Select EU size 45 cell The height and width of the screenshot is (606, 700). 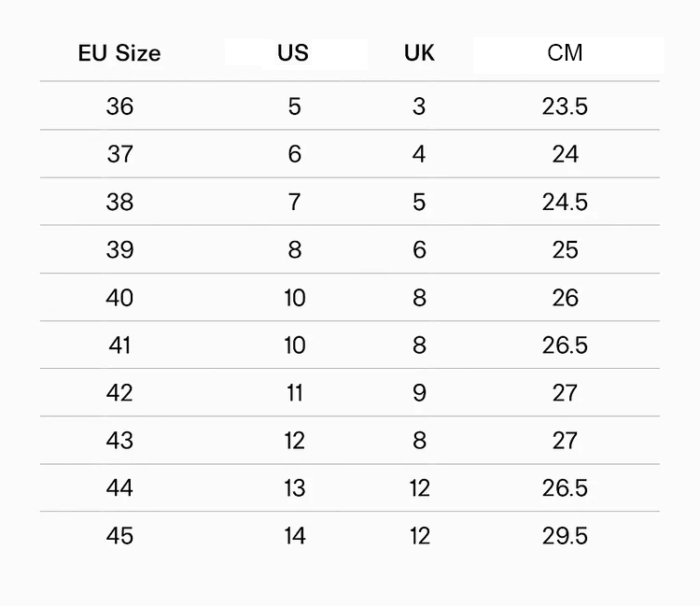point(119,535)
